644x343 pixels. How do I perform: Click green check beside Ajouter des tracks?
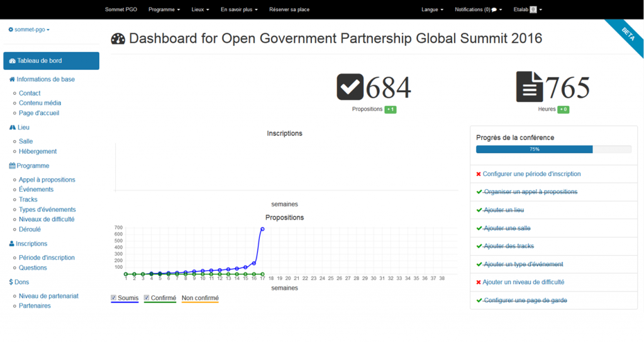(479, 246)
